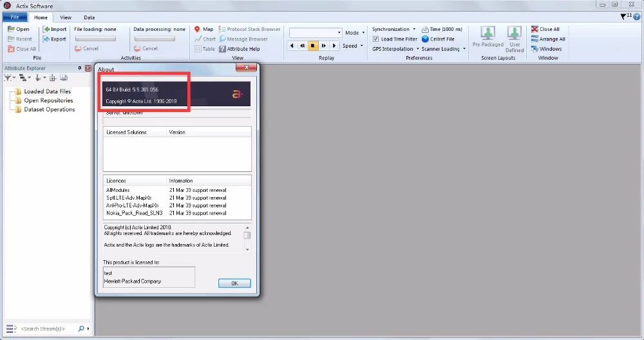Viewport: 644px width, 340px height.
Task: Click the Information column header
Action: pyautogui.click(x=209, y=181)
